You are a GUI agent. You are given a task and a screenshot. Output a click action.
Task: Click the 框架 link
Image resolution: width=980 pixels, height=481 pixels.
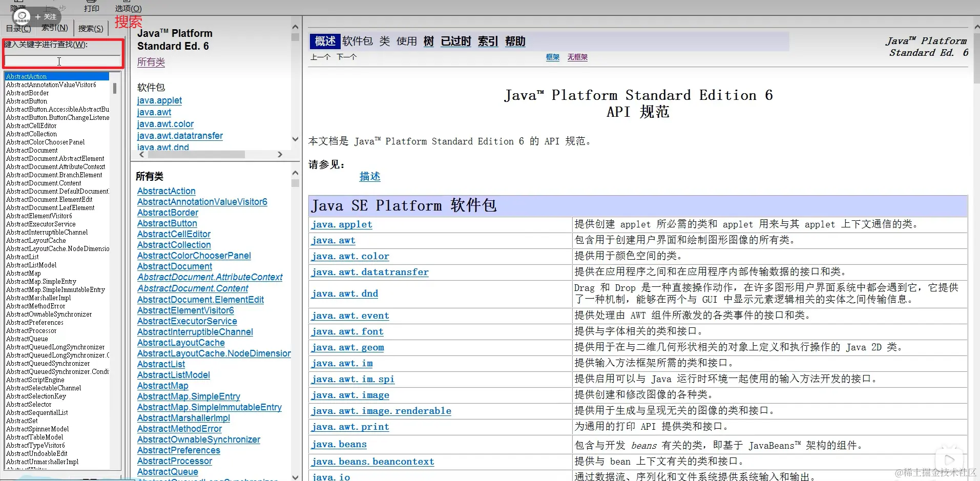[x=553, y=57]
